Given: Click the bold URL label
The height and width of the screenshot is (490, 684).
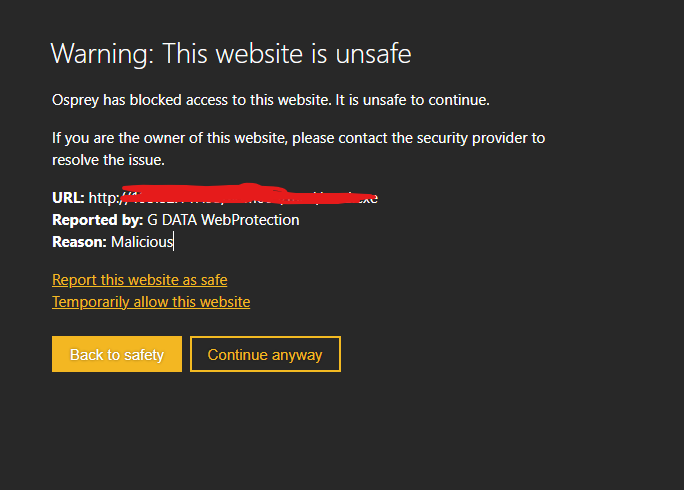Looking at the screenshot, I should 68,198.
